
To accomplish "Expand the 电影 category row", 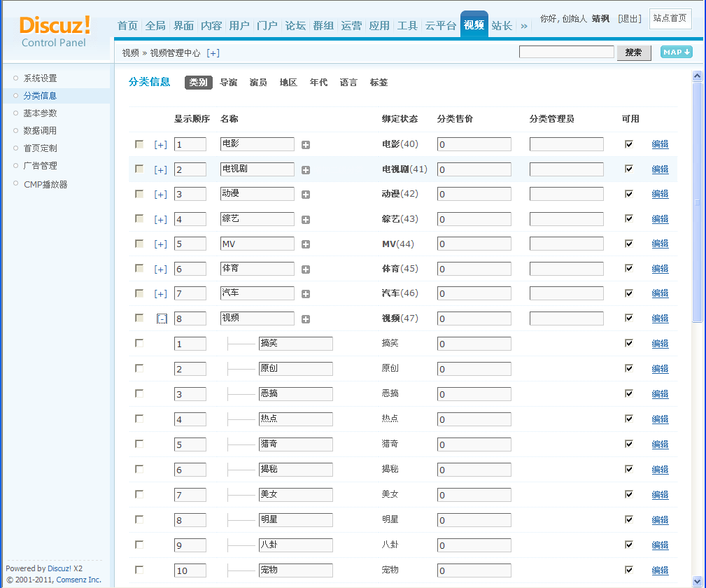I will pyautogui.click(x=160, y=145).
